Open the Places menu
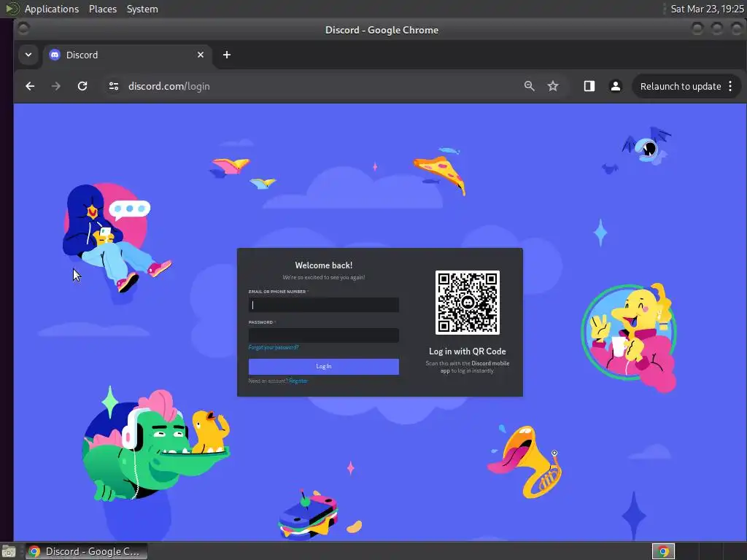The image size is (747, 560). pos(103,9)
